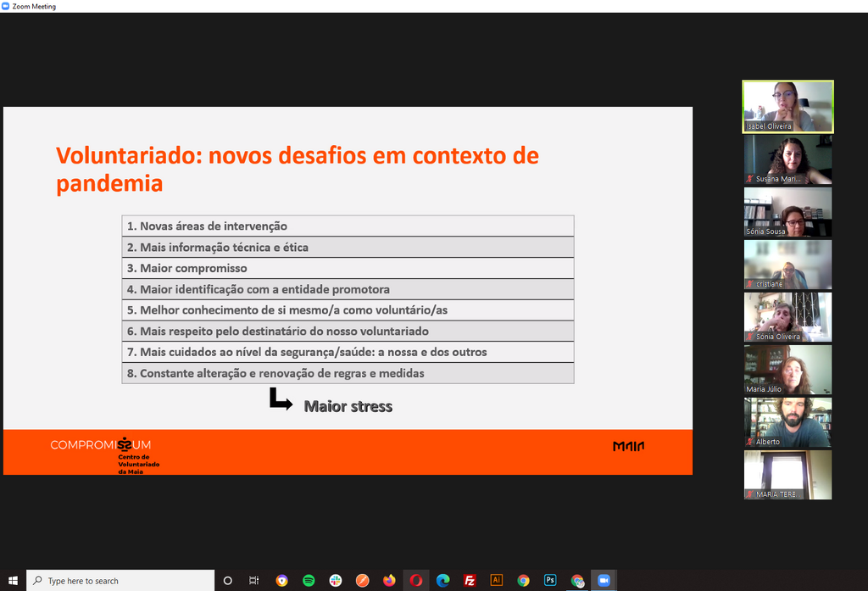Click Maria Júlio's video thumbnail
The image size is (868, 591).
point(787,370)
